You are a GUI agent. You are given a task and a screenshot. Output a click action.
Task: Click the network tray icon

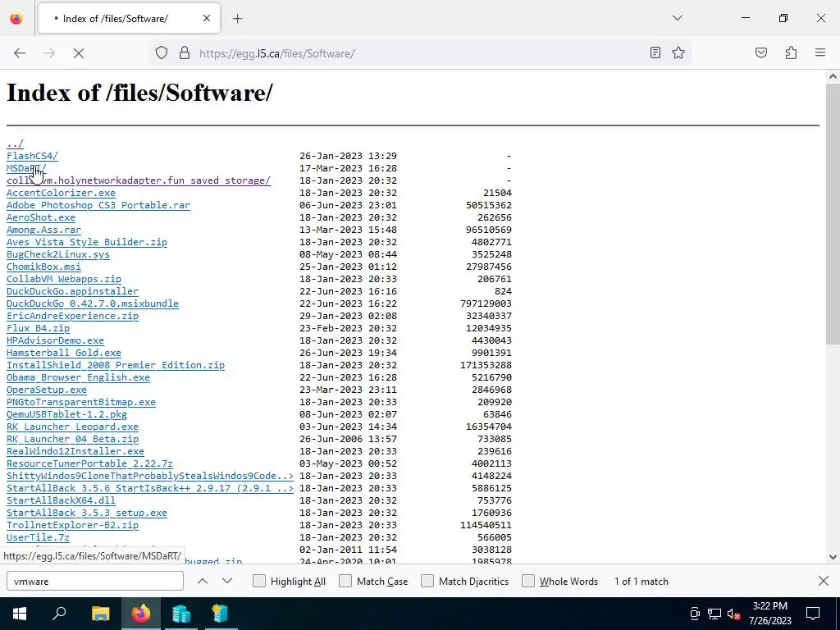[714, 614]
